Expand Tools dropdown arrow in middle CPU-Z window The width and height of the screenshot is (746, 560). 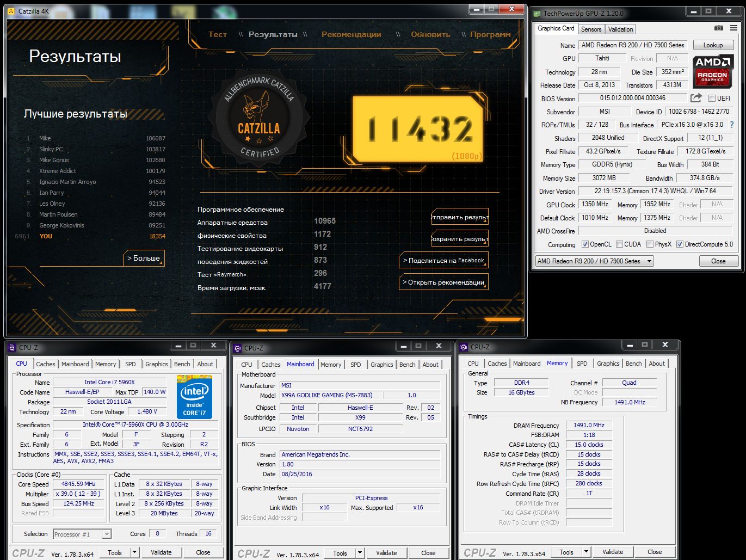(360, 553)
